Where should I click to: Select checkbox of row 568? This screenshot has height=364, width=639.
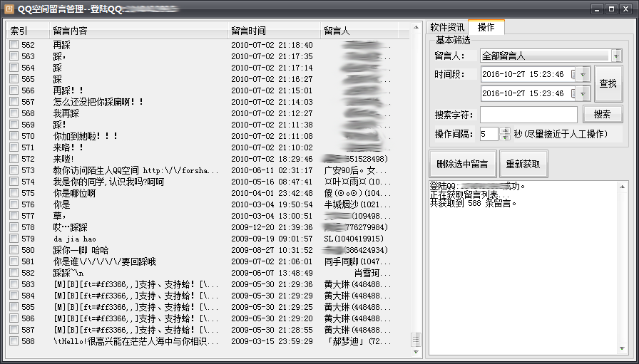coord(14,113)
